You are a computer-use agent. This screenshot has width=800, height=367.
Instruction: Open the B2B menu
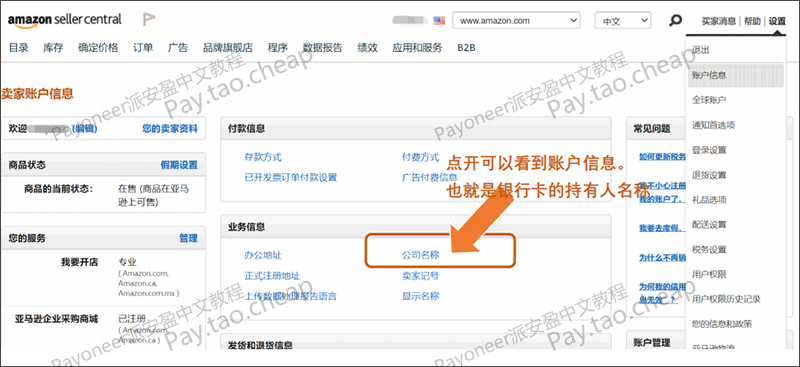tap(466, 48)
